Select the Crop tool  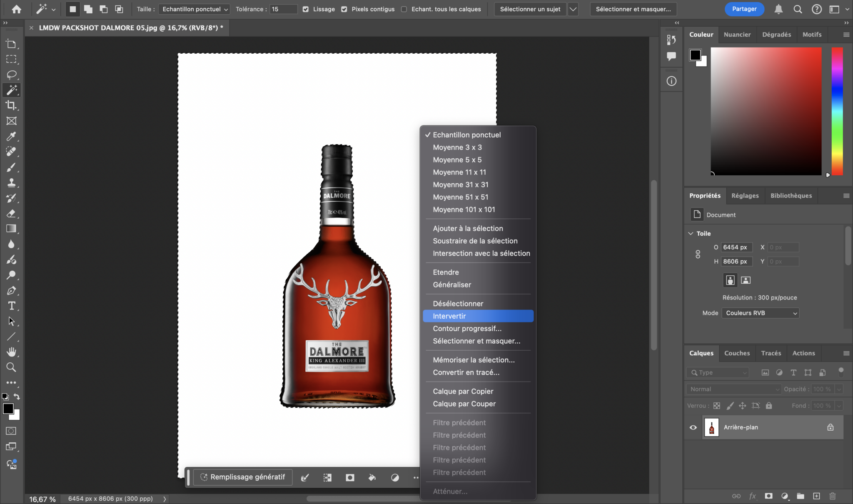(x=11, y=105)
